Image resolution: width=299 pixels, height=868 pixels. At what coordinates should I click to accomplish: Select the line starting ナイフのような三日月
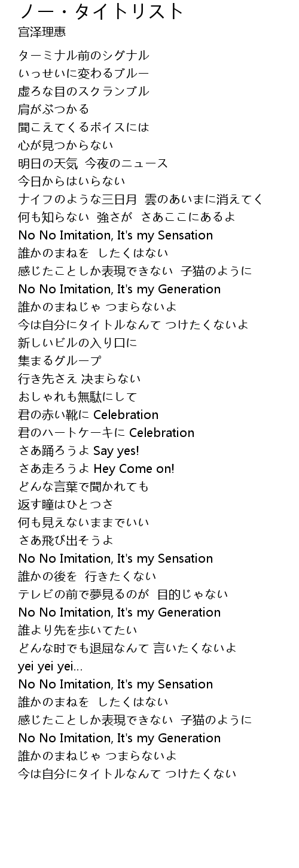click(141, 199)
